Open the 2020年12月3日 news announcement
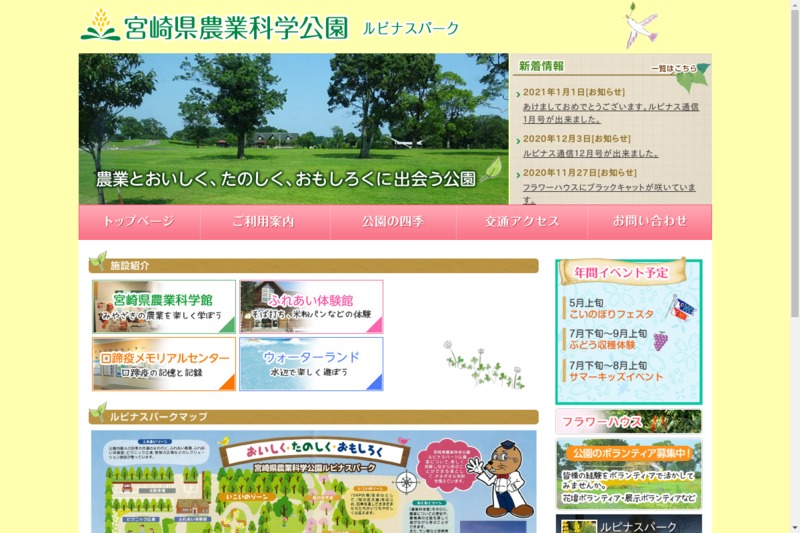Viewport: 800px width, 533px height. (576, 139)
